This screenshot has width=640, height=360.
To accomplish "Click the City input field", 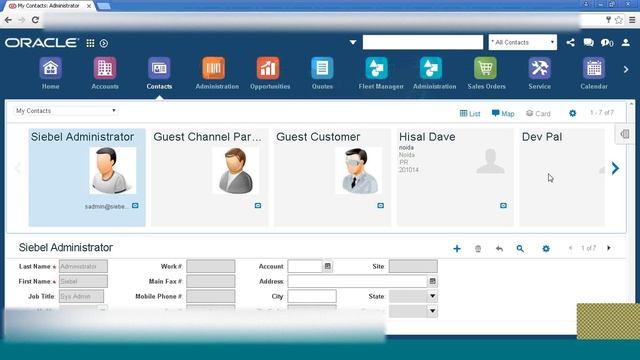I will tap(312, 296).
